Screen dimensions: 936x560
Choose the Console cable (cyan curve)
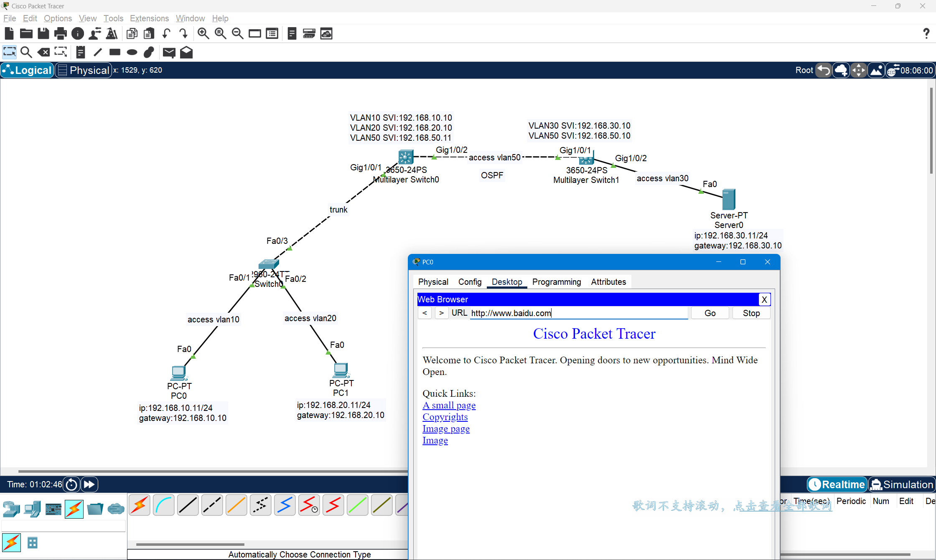(163, 505)
